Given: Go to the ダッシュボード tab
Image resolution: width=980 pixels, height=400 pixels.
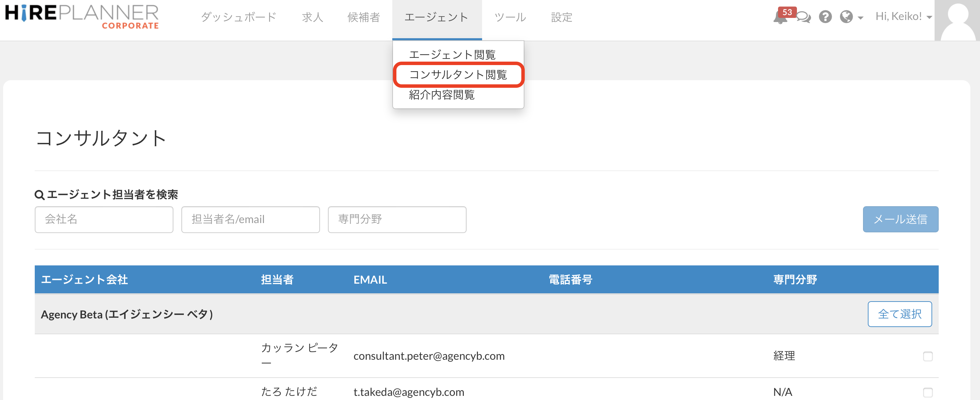Looking at the screenshot, I should point(238,18).
